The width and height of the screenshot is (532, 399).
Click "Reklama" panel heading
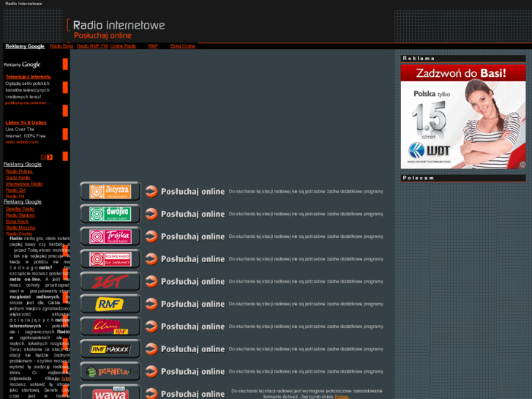463,59
